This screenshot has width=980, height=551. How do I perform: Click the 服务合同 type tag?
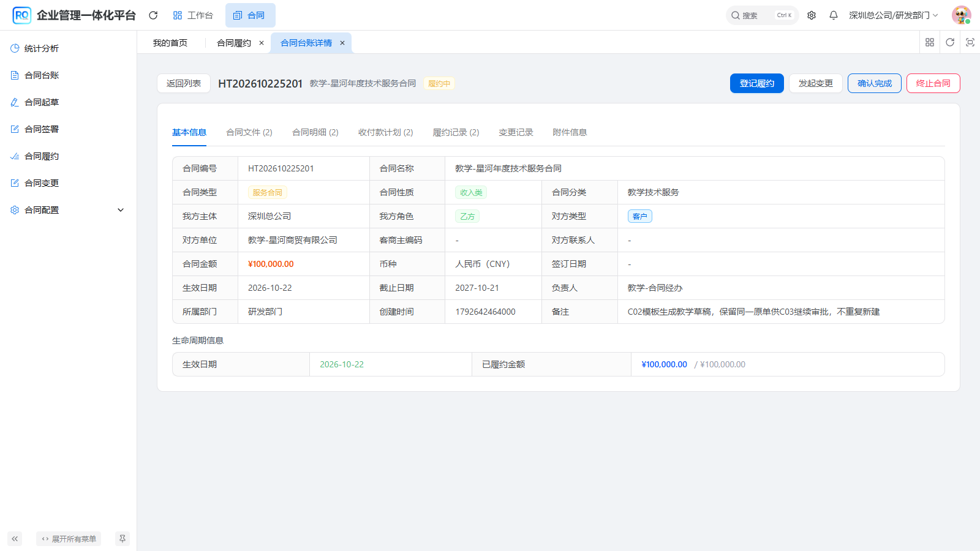[x=268, y=192]
